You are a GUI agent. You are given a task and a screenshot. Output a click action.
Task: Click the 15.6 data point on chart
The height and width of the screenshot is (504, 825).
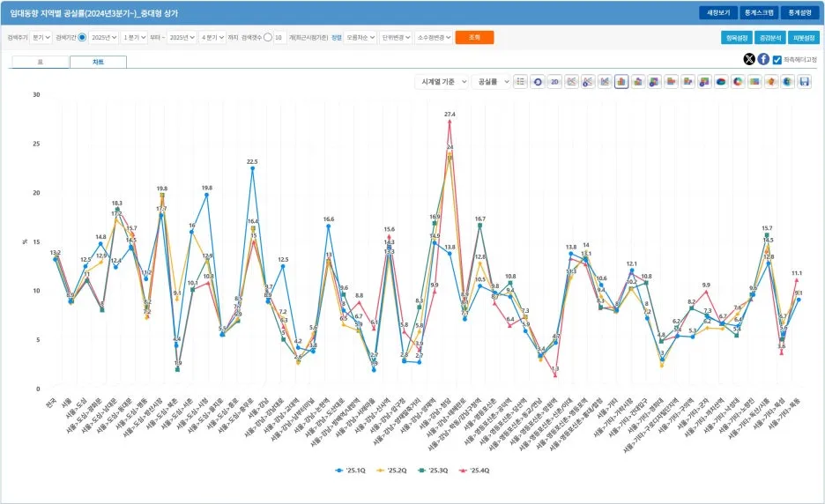(389, 237)
